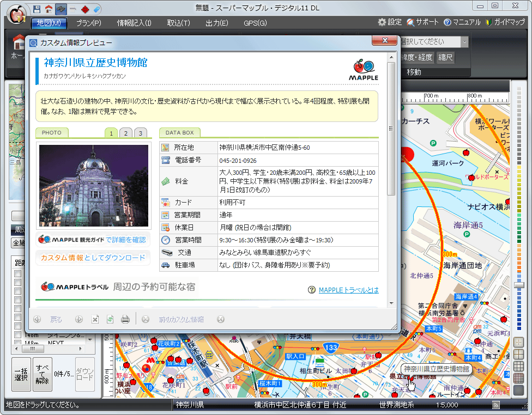Check the third checkbox in nearby list
This screenshot has height=415, width=532.
[x=17, y=291]
